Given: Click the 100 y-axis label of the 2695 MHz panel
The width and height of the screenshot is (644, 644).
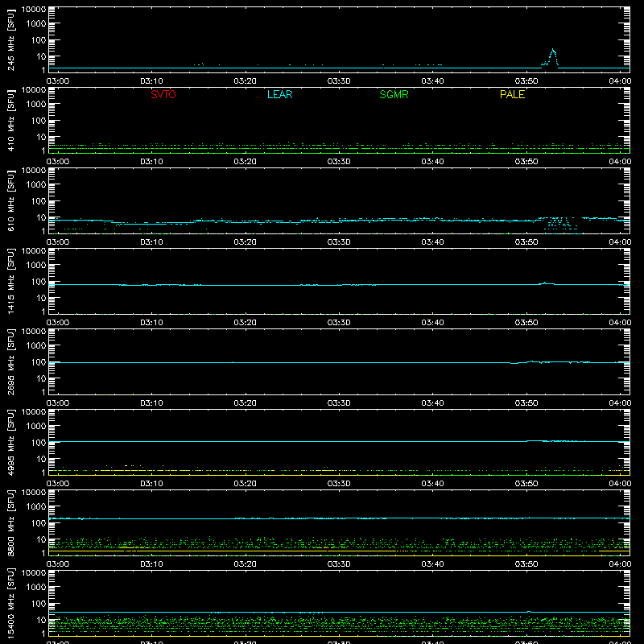Looking at the screenshot, I should tap(39, 362).
